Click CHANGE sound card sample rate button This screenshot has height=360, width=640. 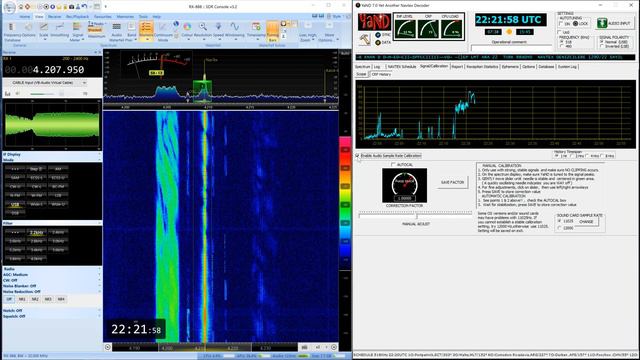click(586, 222)
